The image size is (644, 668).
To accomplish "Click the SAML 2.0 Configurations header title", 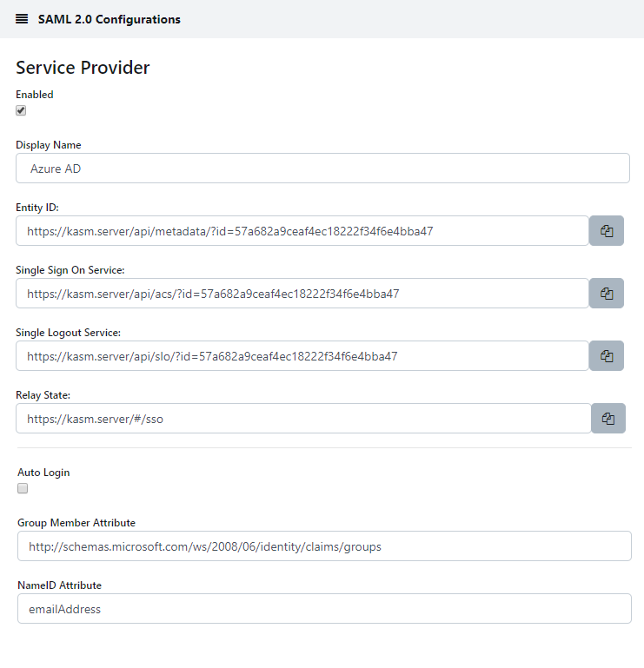I will [x=109, y=19].
